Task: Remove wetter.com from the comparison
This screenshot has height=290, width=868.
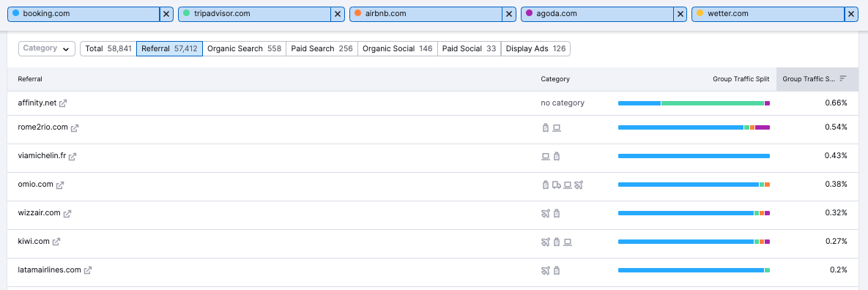Action: click(x=851, y=14)
